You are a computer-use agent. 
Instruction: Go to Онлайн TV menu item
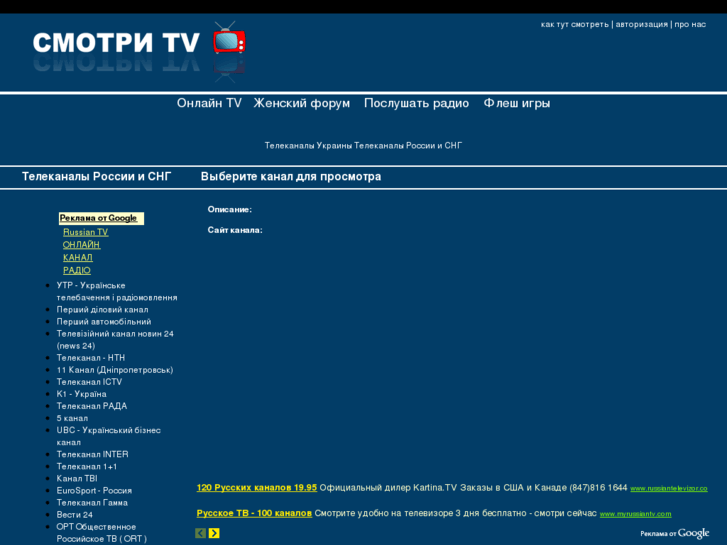click(209, 103)
